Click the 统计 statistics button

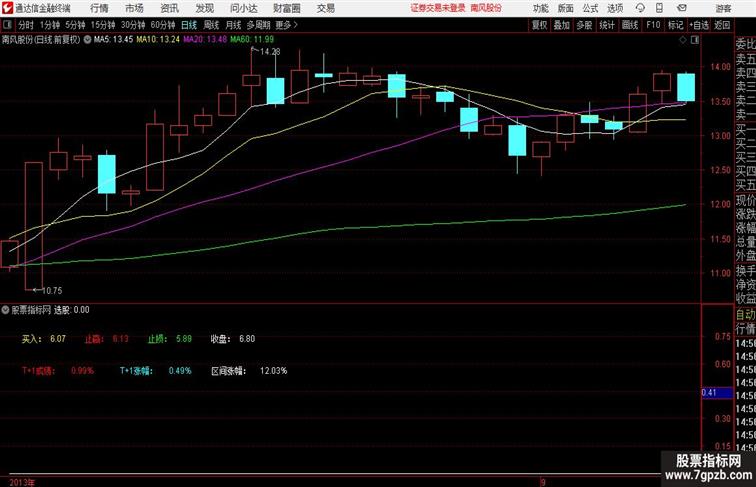click(x=607, y=25)
